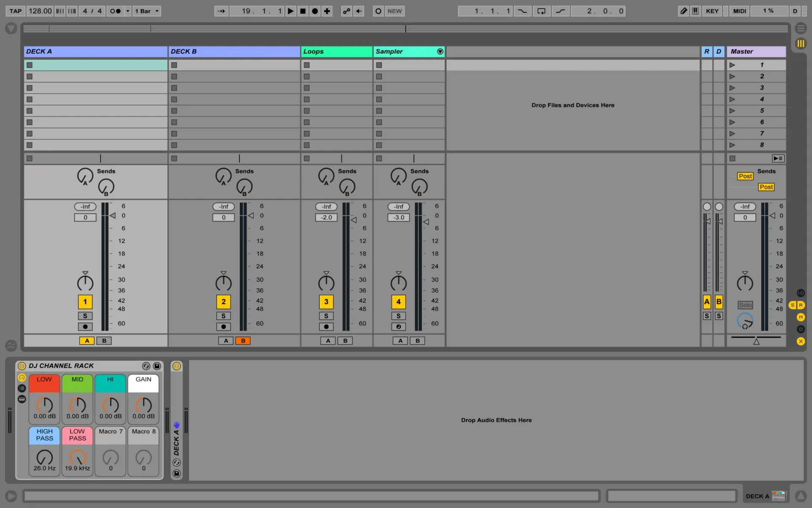This screenshot has height=508, width=812.
Task: Click the NEW scene button
Action: pos(395,11)
